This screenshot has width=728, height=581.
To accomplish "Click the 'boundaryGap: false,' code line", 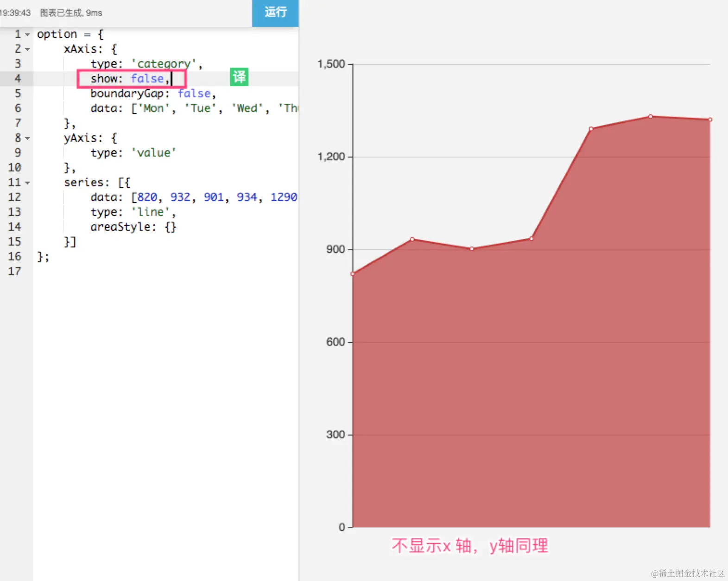I will (153, 94).
